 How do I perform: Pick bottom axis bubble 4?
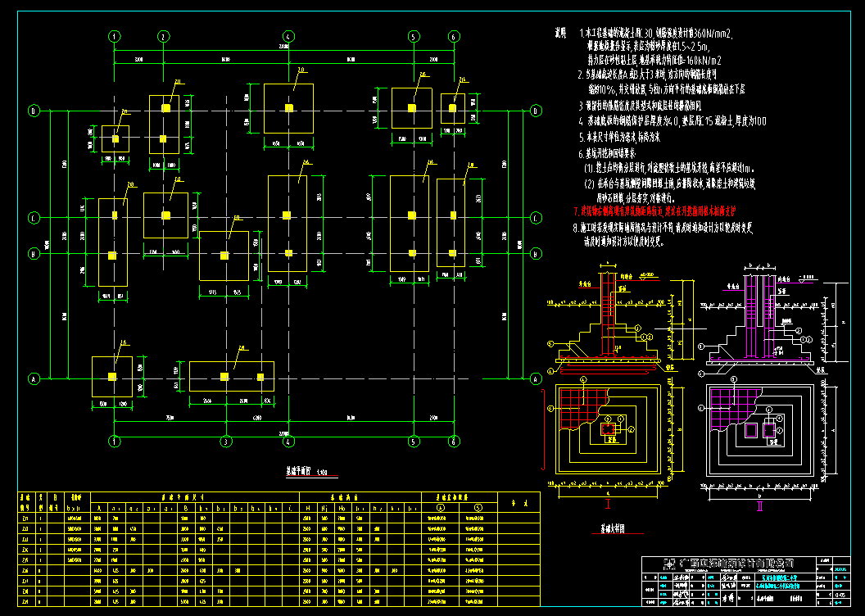(x=288, y=442)
